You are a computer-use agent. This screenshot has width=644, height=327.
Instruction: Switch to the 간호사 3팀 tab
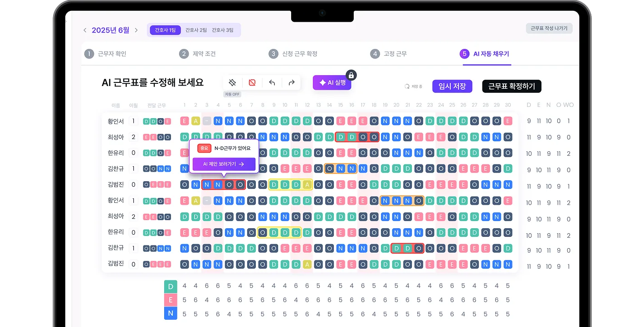point(223,30)
